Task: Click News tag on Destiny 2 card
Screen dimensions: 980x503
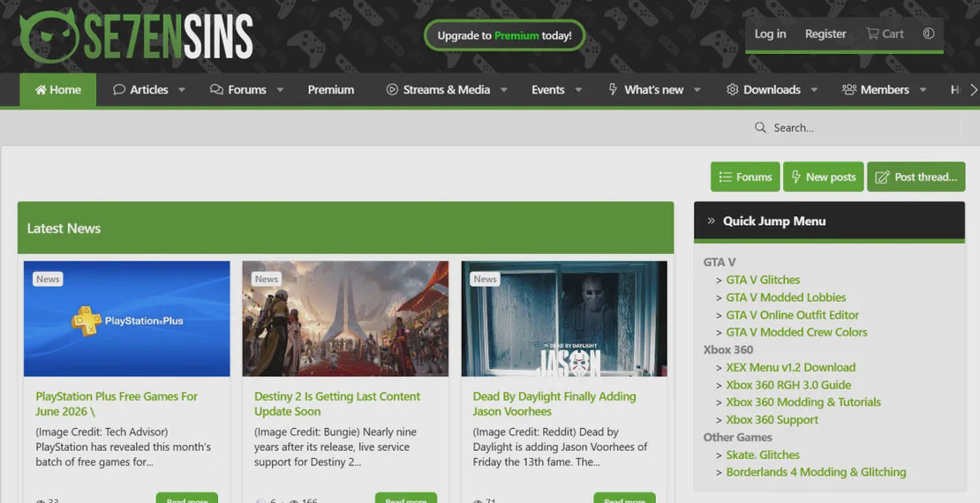Action: (267, 279)
